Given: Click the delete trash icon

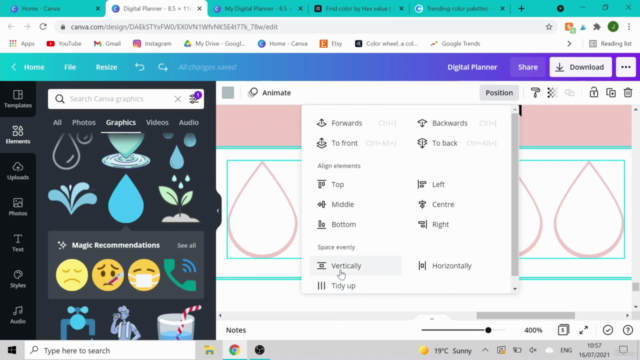Looking at the screenshot, I should click(x=628, y=93).
